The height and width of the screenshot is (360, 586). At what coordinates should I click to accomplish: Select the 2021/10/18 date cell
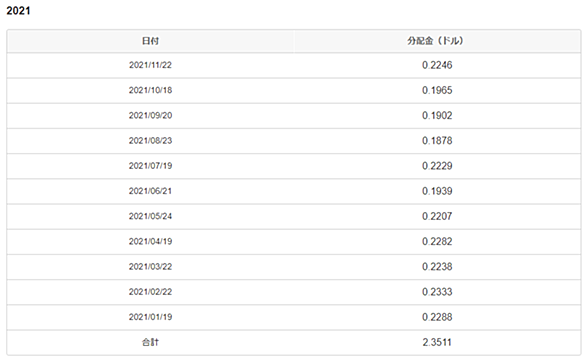click(150, 90)
